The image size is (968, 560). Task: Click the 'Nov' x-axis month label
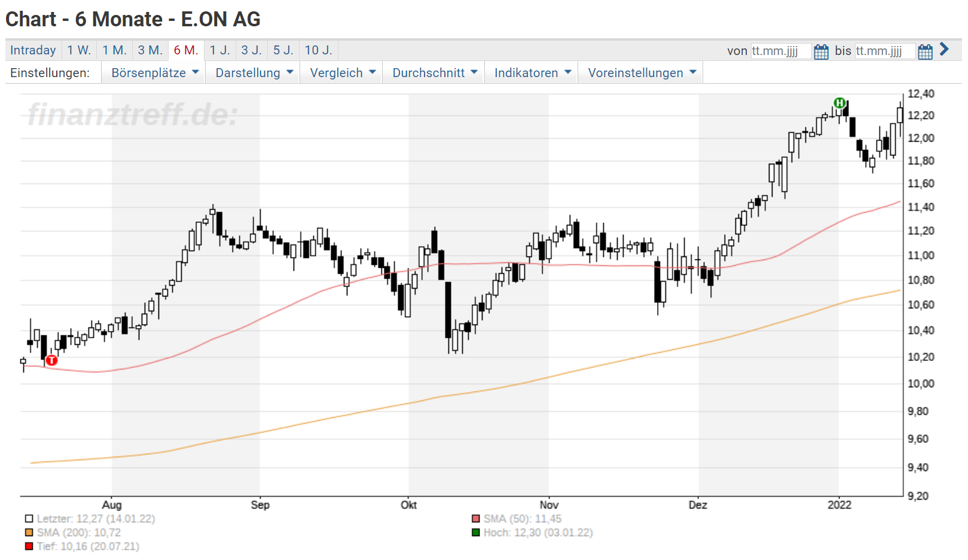click(549, 505)
